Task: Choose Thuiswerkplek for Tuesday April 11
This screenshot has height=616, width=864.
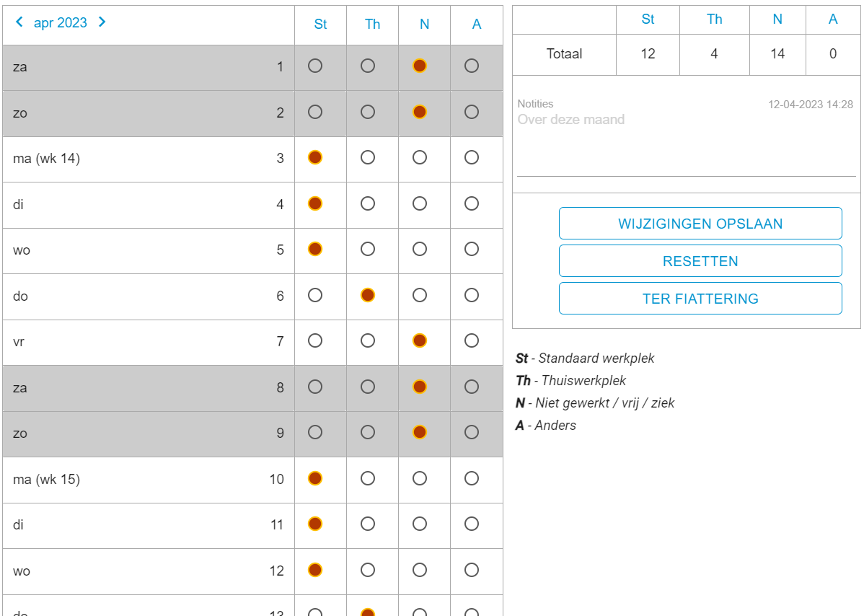Action: [368, 524]
